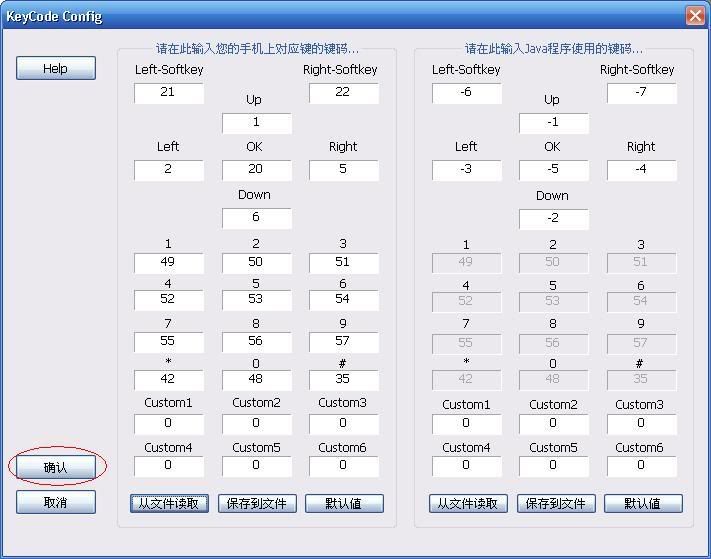The height and width of the screenshot is (559, 711).
Task: Select left panel Custom1 input field
Action: click(168, 423)
